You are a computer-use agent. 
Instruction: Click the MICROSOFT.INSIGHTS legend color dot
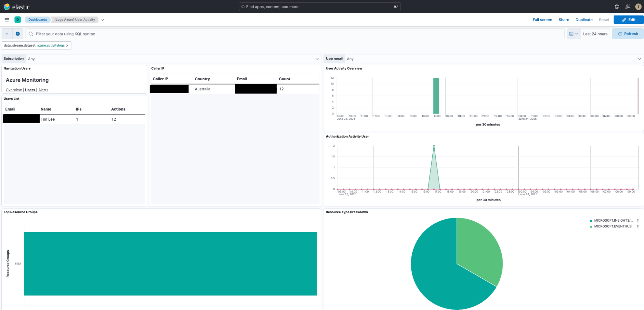pyautogui.click(x=591, y=221)
